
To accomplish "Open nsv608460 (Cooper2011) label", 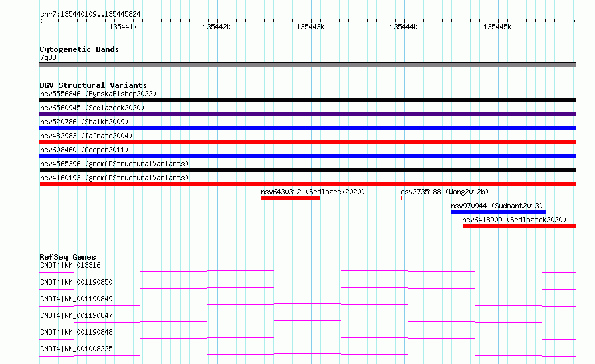I will click(x=84, y=150).
